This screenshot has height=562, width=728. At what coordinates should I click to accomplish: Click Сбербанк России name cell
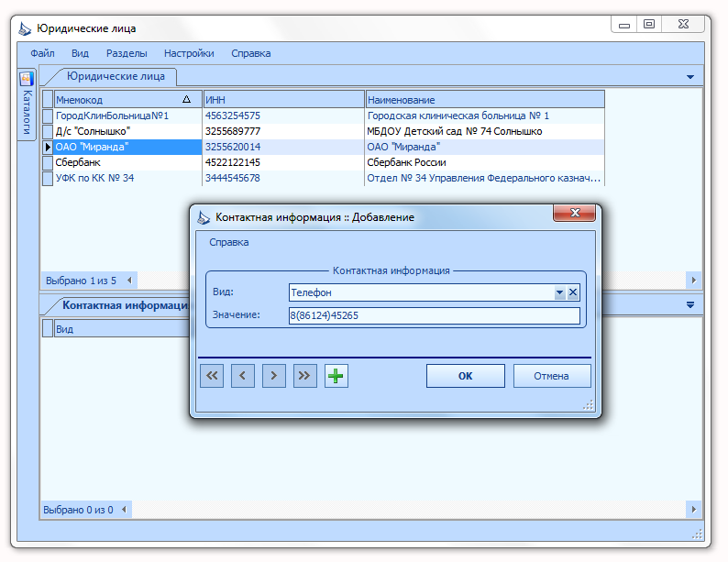(x=485, y=162)
